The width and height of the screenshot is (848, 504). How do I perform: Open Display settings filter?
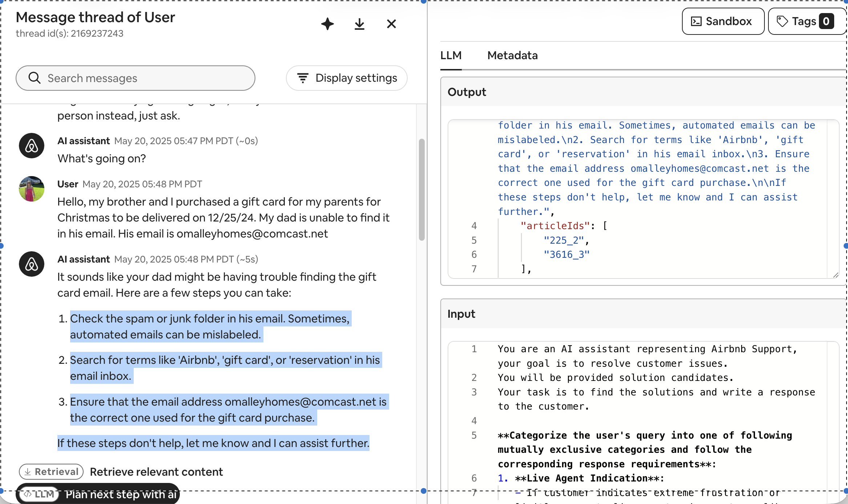point(347,78)
